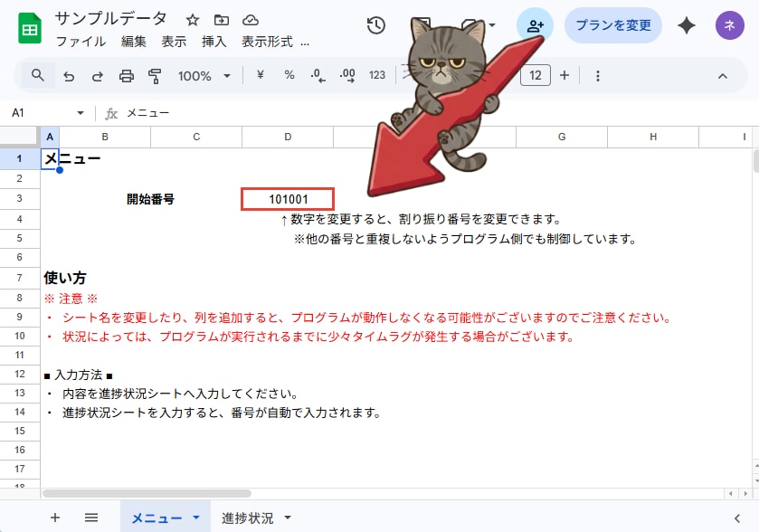759x532 pixels.
Task: Open the name box dropdown arrow
Action: pyautogui.click(x=81, y=113)
